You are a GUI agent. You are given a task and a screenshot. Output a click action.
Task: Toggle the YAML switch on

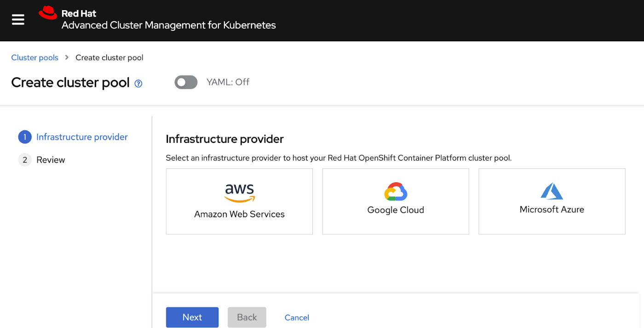(x=186, y=82)
